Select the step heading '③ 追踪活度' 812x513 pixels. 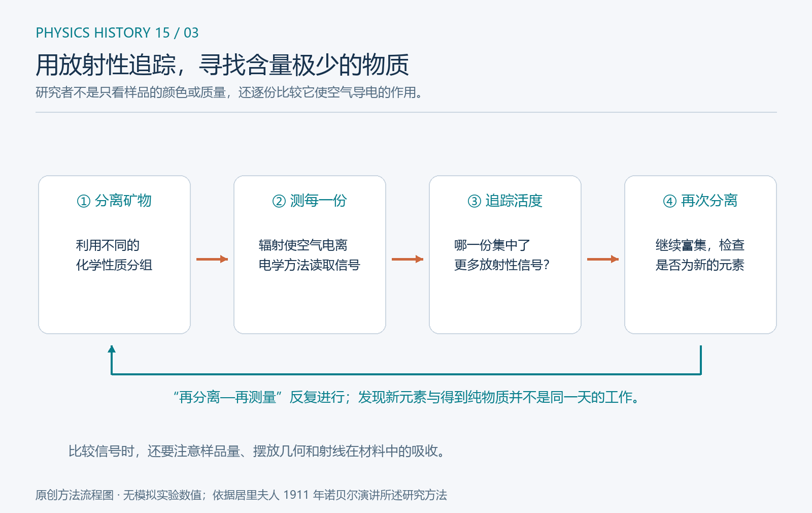click(x=505, y=201)
